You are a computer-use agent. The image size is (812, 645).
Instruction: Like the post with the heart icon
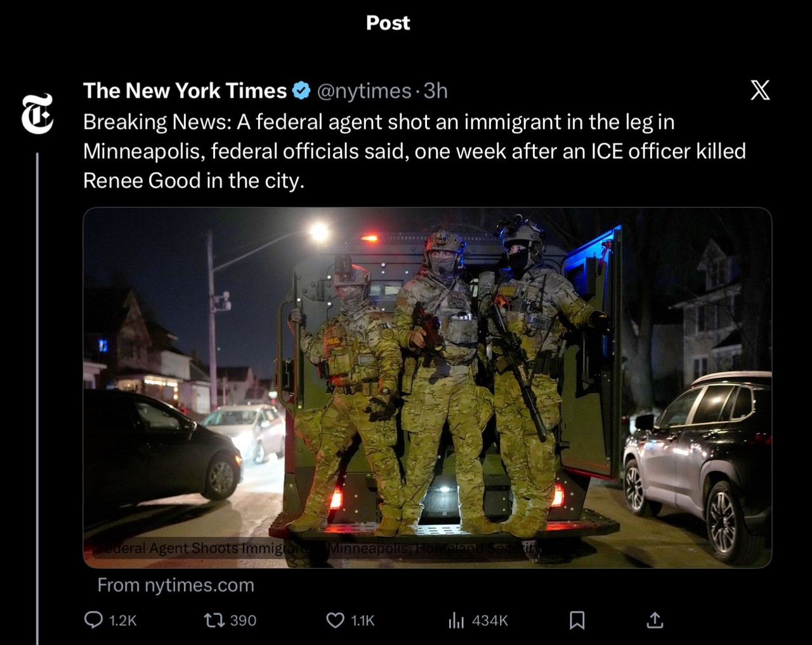(x=335, y=620)
